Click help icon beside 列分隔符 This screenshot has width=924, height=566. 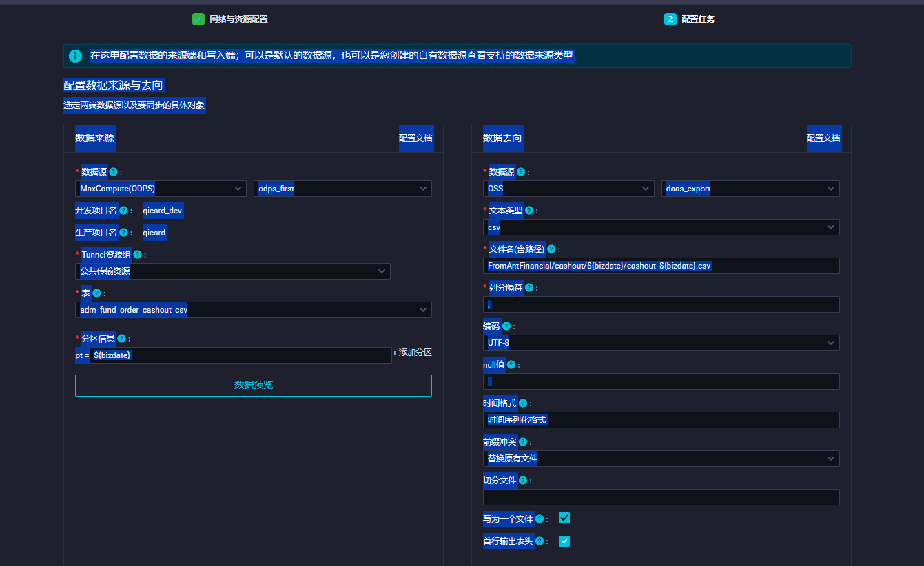pyautogui.click(x=529, y=288)
